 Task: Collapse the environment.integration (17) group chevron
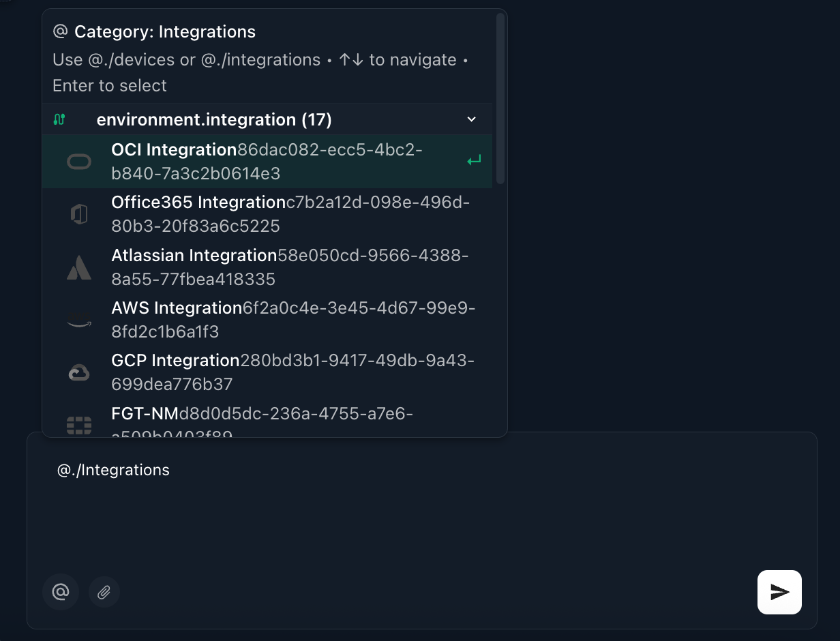[x=471, y=119]
